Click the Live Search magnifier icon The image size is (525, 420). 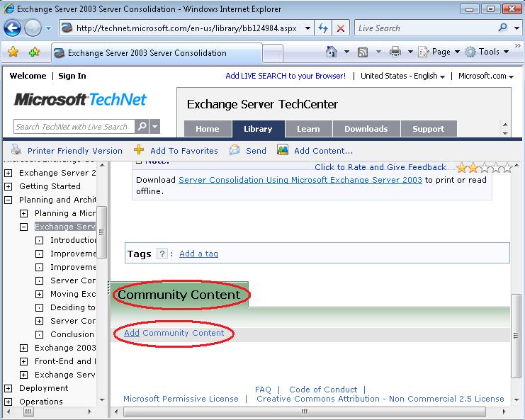click(x=502, y=28)
